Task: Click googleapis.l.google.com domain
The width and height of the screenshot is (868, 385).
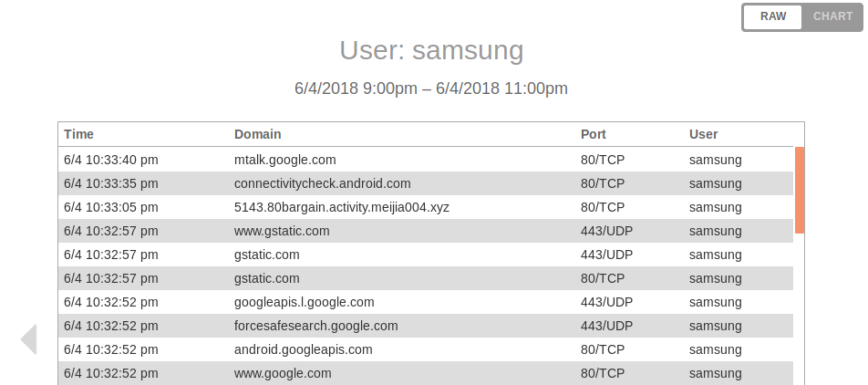Action: (304, 302)
